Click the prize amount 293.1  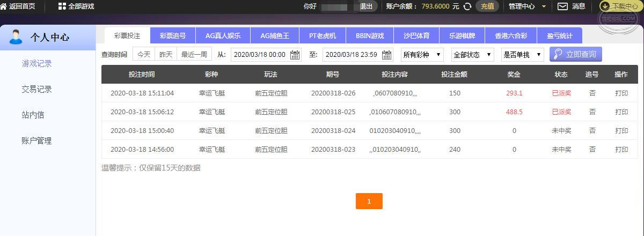tap(514, 93)
